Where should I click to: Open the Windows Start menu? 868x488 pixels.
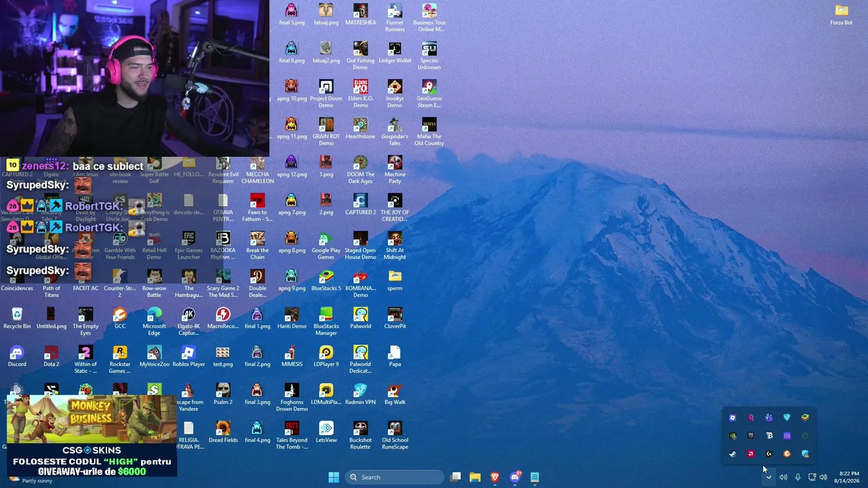point(334,477)
